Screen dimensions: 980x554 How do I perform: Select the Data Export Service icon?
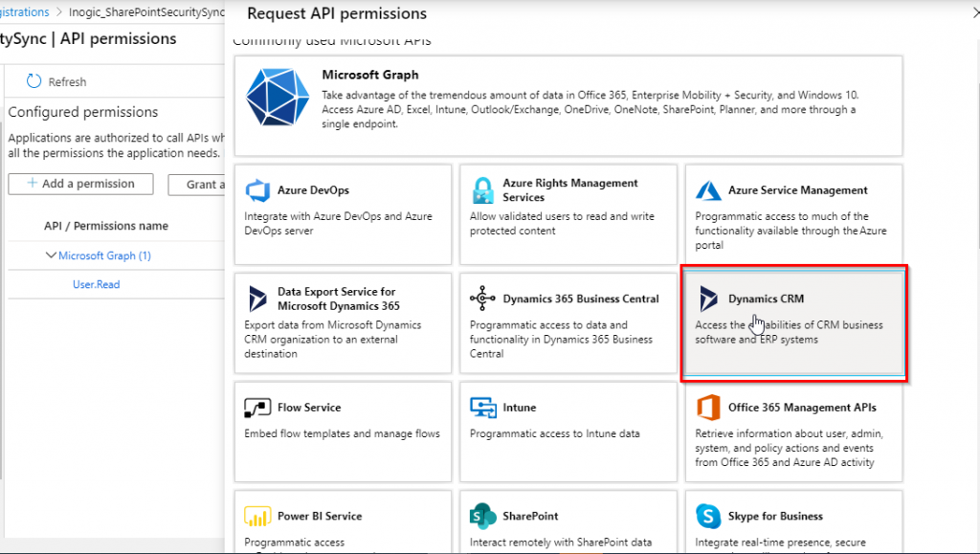(258, 299)
